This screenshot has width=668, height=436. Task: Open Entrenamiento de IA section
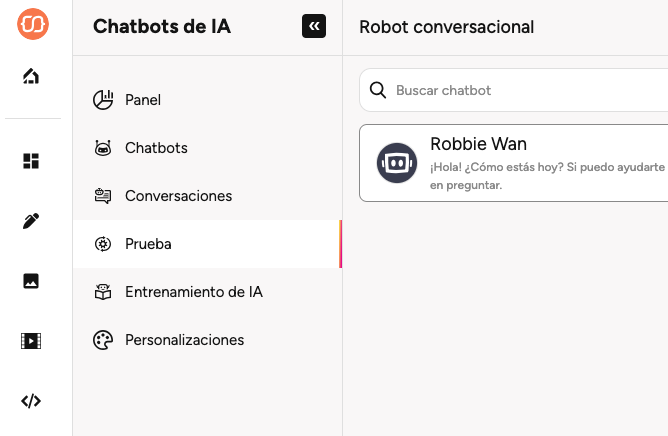click(193, 292)
